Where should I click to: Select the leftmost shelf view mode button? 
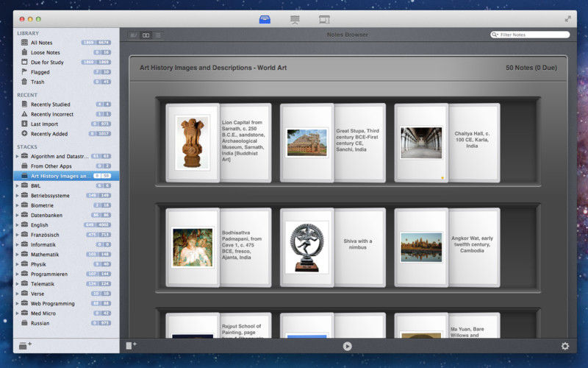pyautogui.click(x=134, y=35)
